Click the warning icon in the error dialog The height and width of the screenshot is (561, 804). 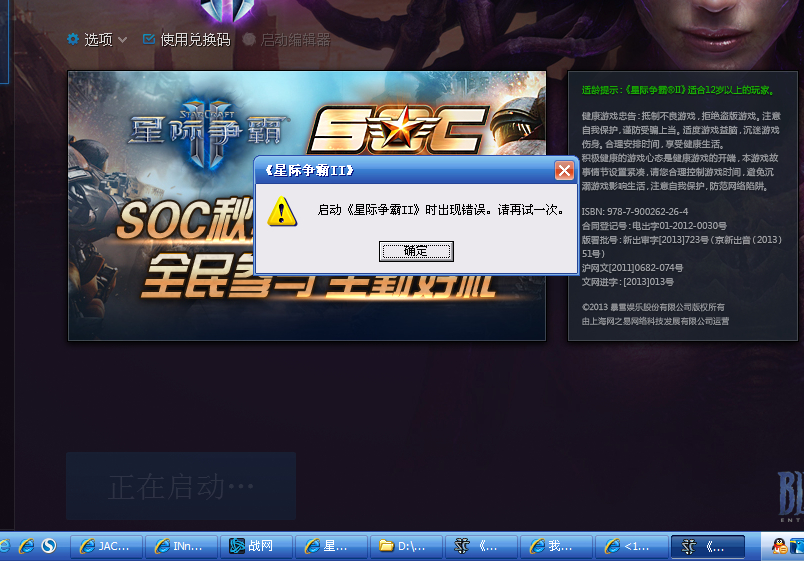[282, 211]
